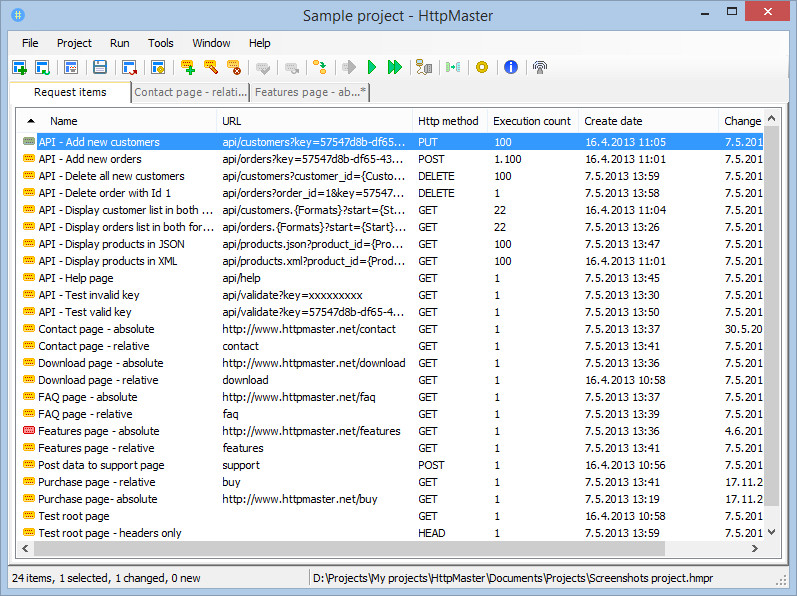797x596 pixels.
Task: Sort by the Create date column header
Action: click(648, 121)
